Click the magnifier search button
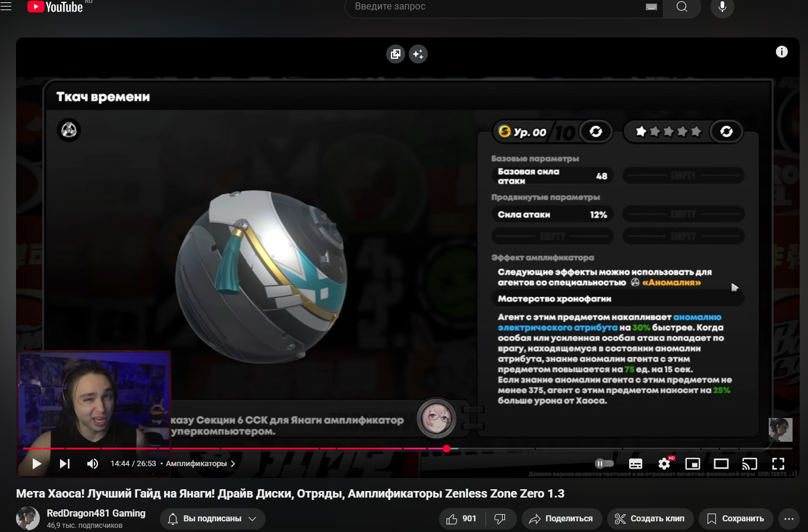 tap(681, 7)
